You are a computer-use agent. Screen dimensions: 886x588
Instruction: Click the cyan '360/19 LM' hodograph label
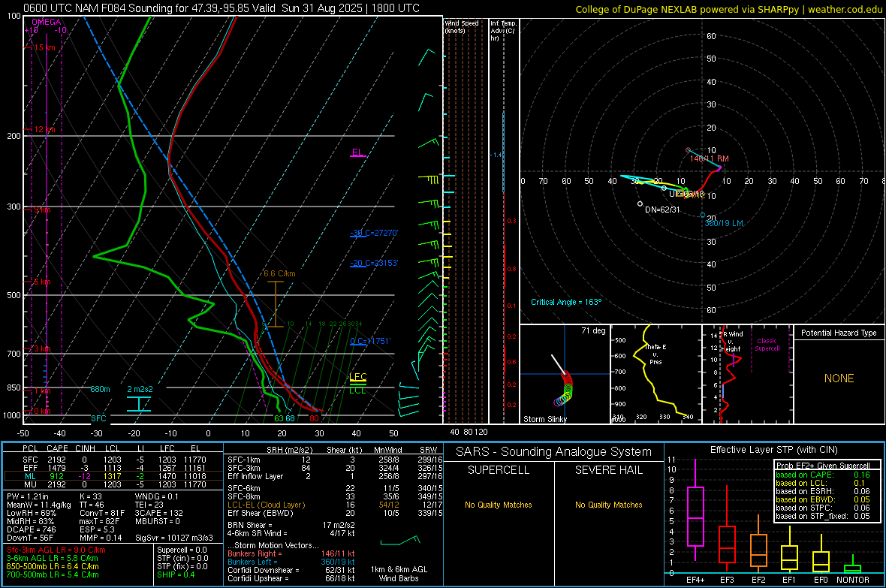tap(724, 223)
